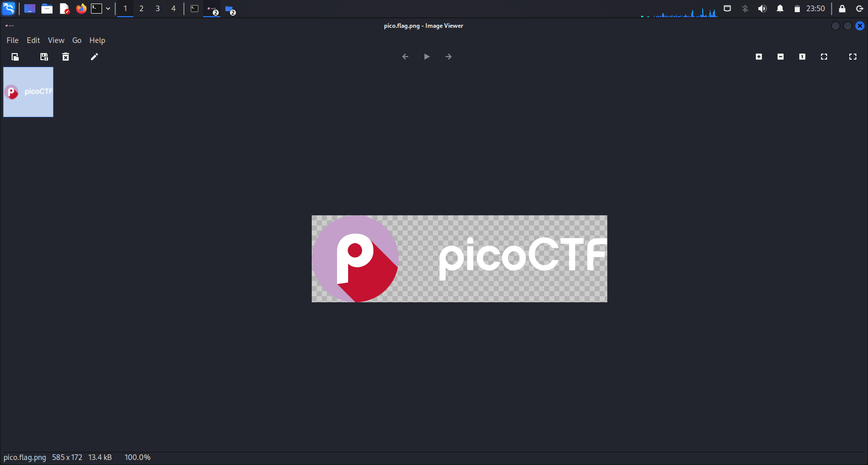This screenshot has height=465, width=868.
Task: Start the slideshow with the play button
Action: [427, 57]
